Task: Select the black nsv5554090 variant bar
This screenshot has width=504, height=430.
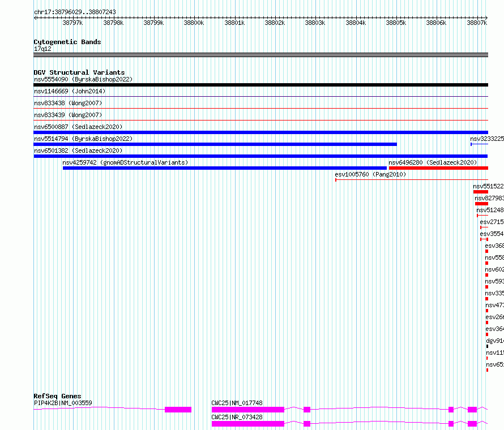Action: [260, 85]
